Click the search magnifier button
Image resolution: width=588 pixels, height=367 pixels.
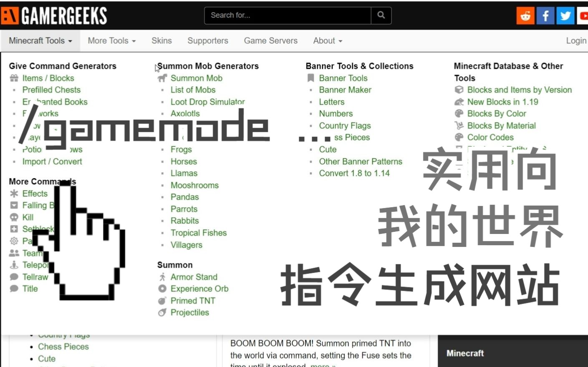click(381, 15)
